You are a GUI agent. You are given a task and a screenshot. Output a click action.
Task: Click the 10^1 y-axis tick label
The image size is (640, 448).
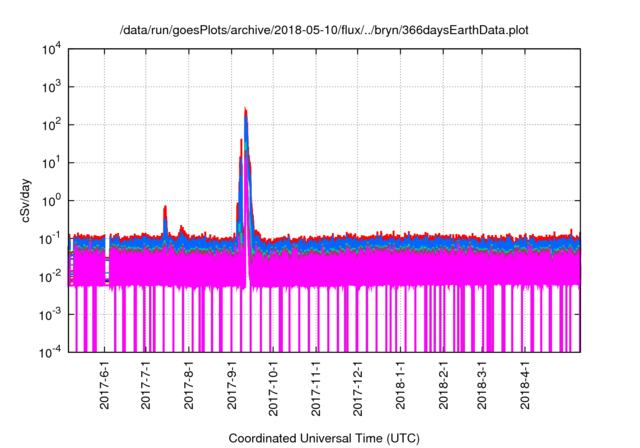coord(51,163)
